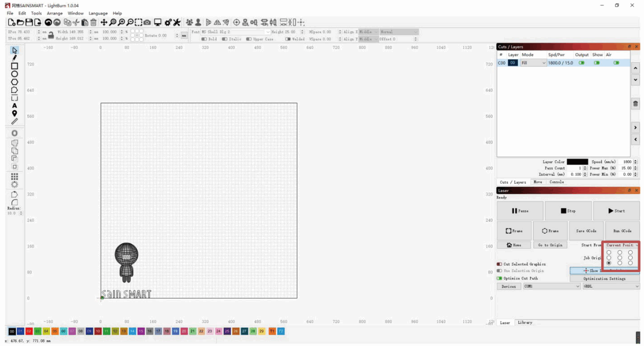Click the Cut scissors icon
The width and height of the screenshot is (644, 346).
pos(76,22)
